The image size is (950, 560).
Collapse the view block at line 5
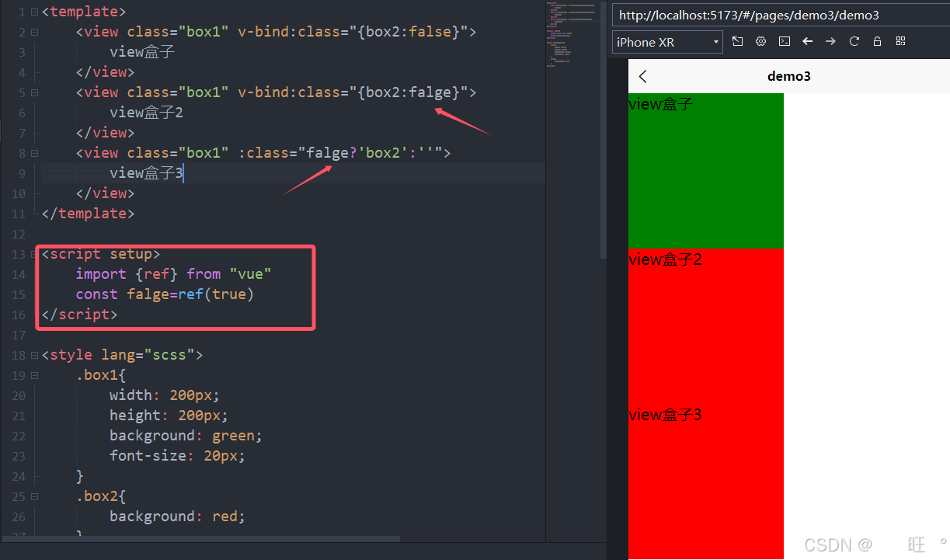point(34,93)
